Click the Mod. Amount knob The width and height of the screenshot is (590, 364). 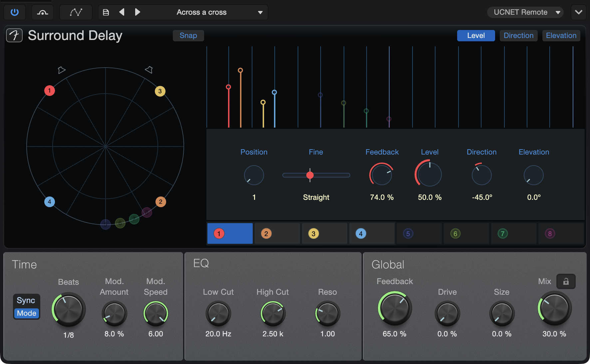114,313
